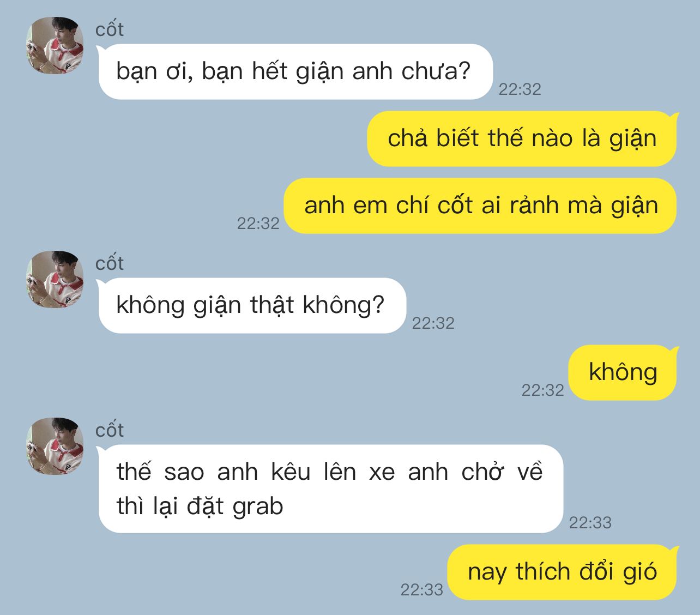The height and width of the screenshot is (615, 700).
Task: Select message 'bạn ơi, bạn hết giận anh chưa?'
Action: tap(295, 71)
